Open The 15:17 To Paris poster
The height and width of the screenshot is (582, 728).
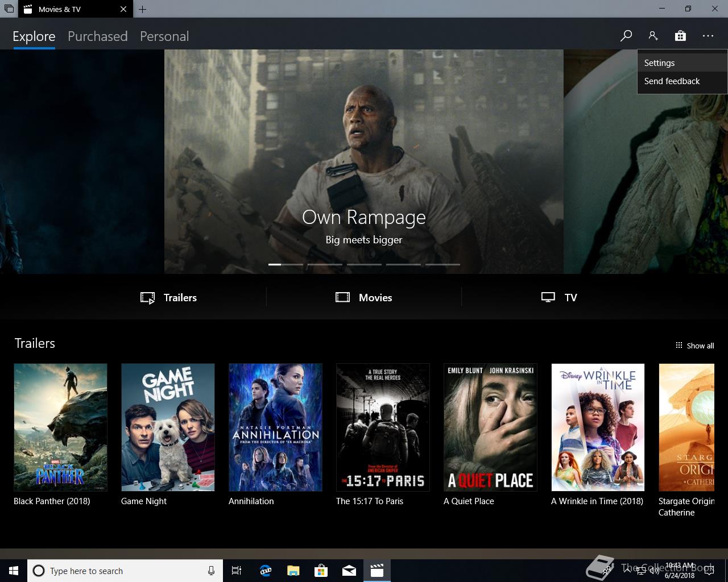[x=383, y=427]
